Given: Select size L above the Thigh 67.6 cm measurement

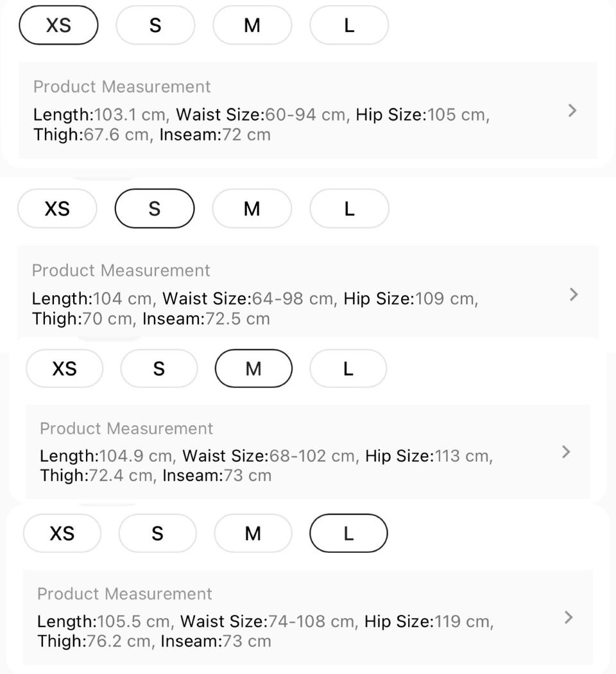Looking at the screenshot, I should (x=349, y=26).
